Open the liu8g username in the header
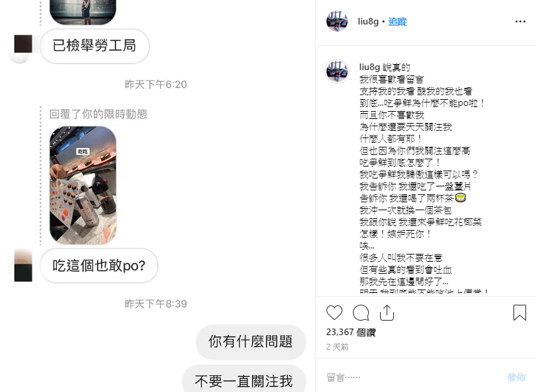Viewport: 536px width, 392px height. pyautogui.click(x=368, y=22)
